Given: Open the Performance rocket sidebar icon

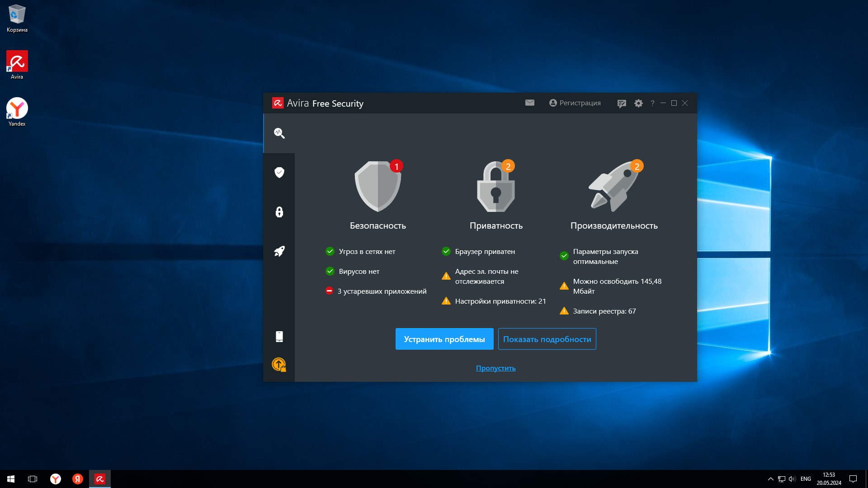Looking at the screenshot, I should (x=279, y=251).
